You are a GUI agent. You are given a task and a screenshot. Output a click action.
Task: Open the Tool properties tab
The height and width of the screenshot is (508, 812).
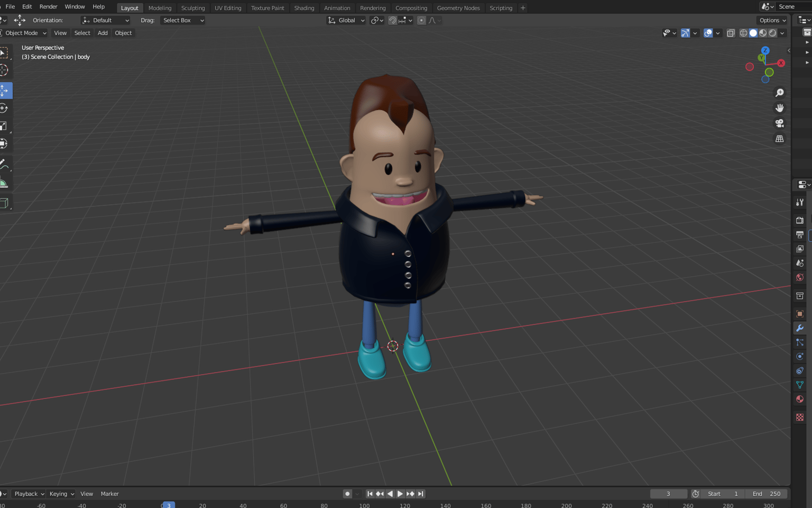(x=800, y=202)
